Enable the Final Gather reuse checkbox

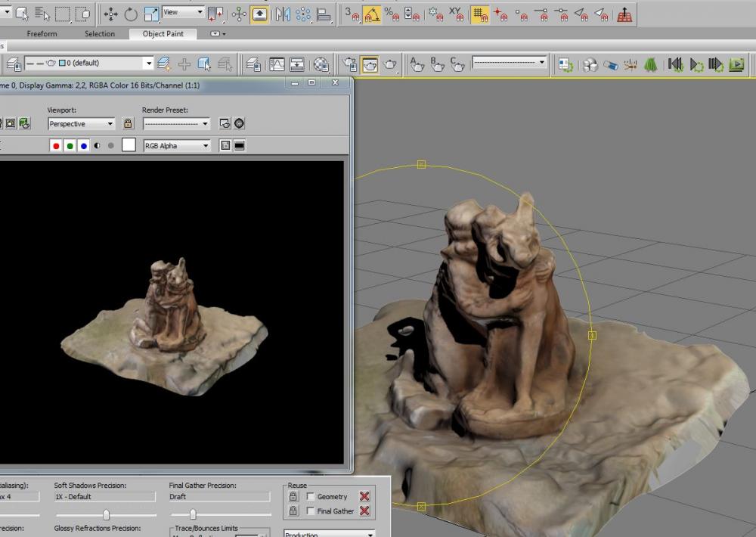point(311,511)
